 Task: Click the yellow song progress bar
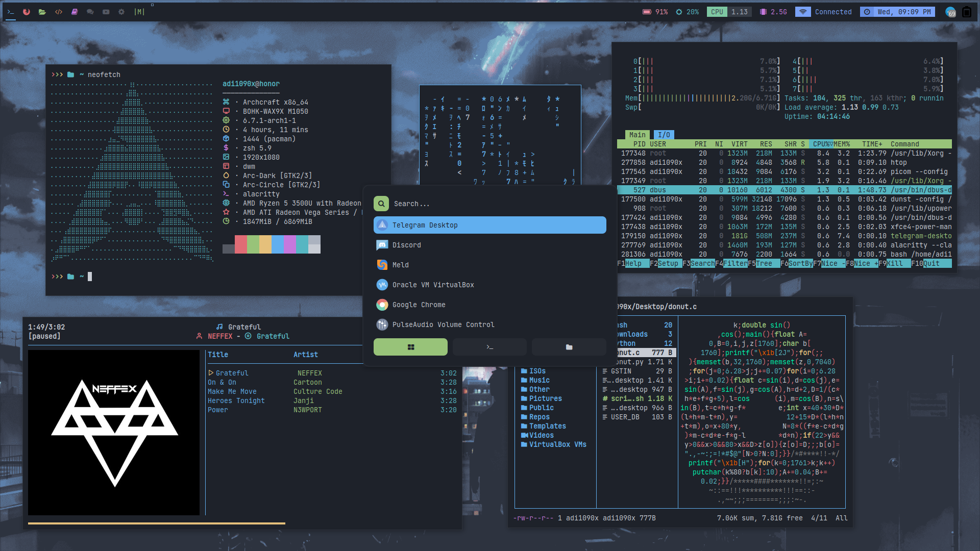tap(156, 523)
